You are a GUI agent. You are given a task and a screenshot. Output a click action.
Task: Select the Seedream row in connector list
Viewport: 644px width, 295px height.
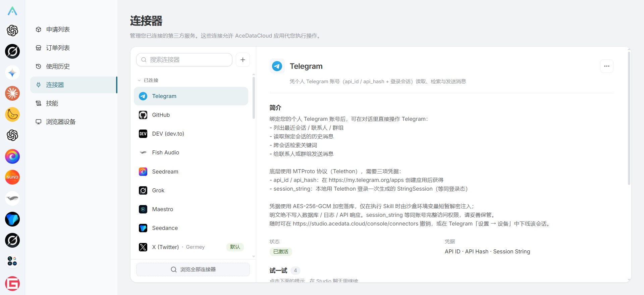click(191, 171)
